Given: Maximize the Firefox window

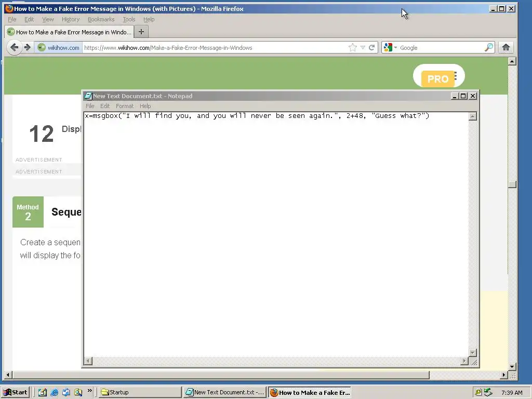Looking at the screenshot, I should [502, 8].
